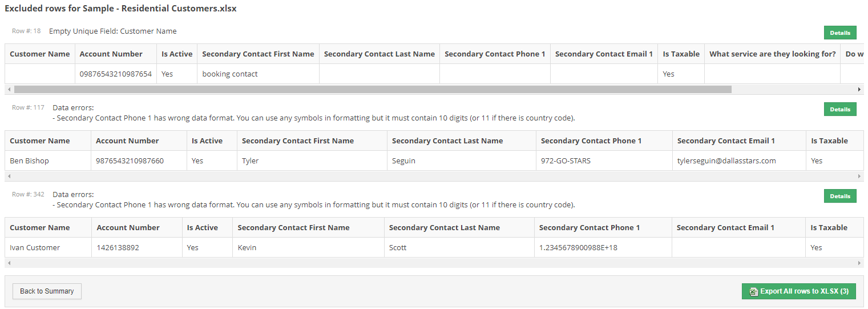Click the Excel icon in the export button
The height and width of the screenshot is (309, 868).
point(754,291)
